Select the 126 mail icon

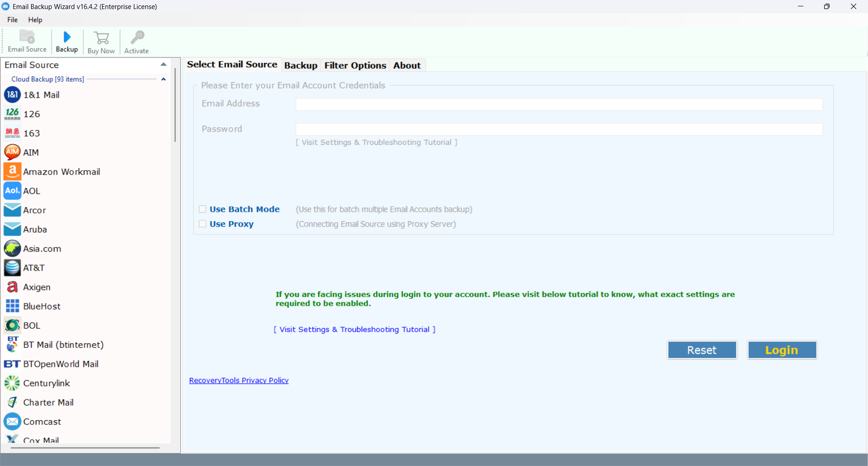point(12,114)
